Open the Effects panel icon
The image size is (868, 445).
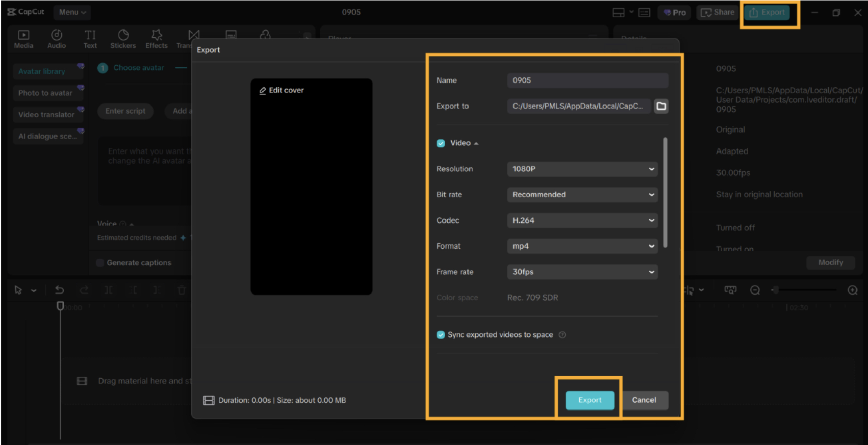[156, 35]
